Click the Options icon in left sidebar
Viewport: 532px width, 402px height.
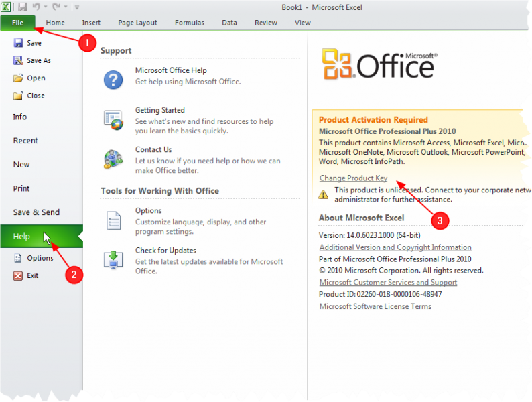[18, 258]
